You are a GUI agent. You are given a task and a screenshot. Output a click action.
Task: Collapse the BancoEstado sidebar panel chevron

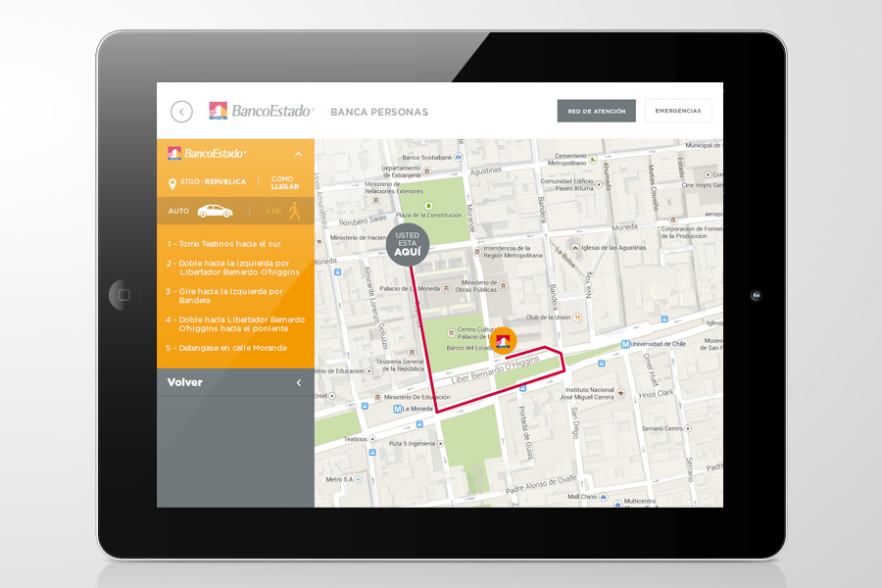pos(298,154)
